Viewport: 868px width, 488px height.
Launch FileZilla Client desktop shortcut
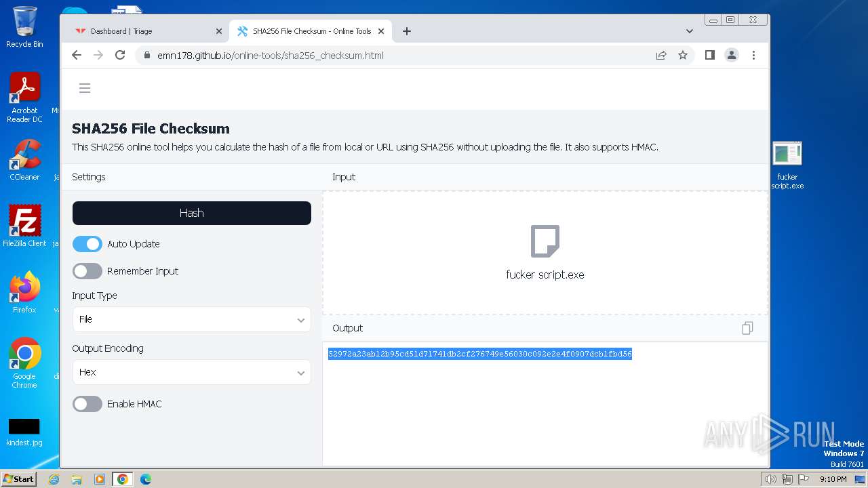[24, 226]
